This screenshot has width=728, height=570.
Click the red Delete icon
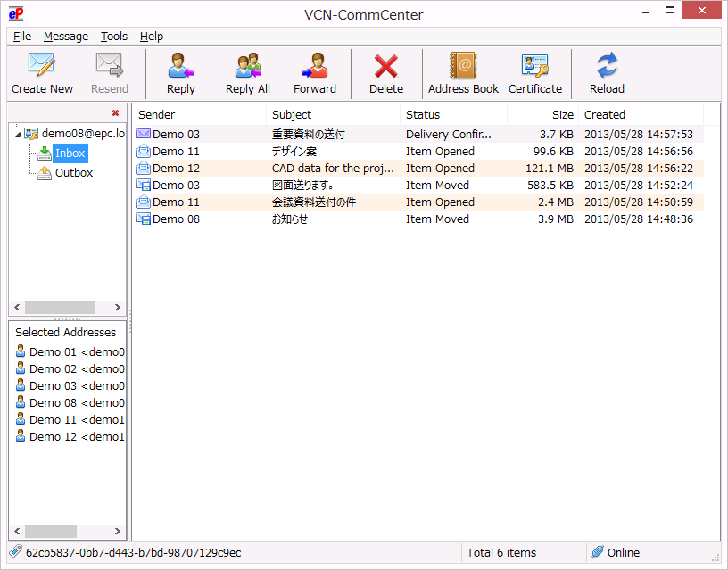[385, 66]
